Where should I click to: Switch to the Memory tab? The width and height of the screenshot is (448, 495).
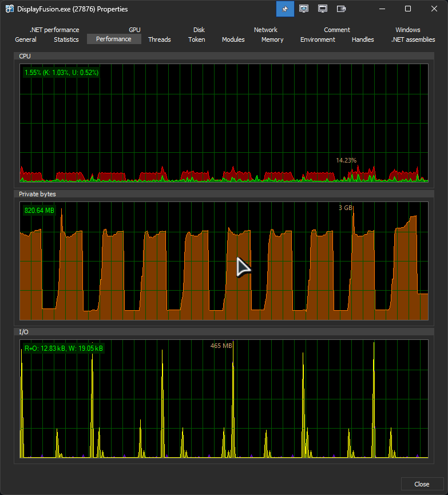point(272,39)
